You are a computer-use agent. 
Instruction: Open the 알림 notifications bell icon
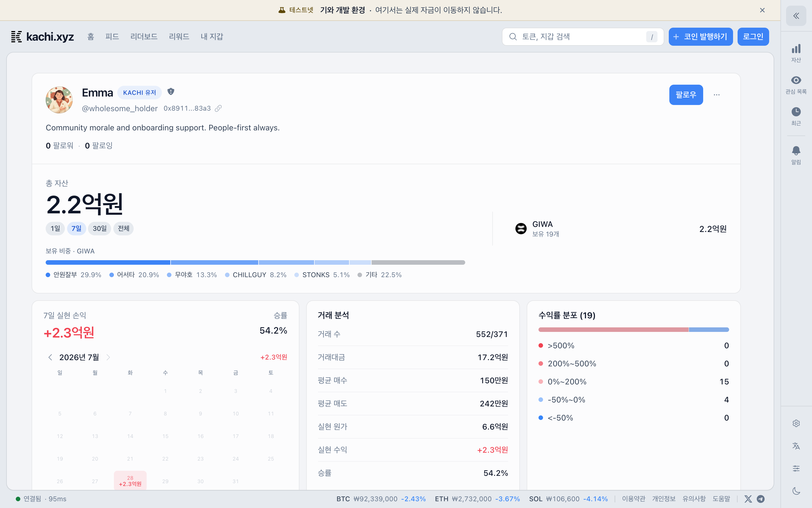(x=796, y=155)
